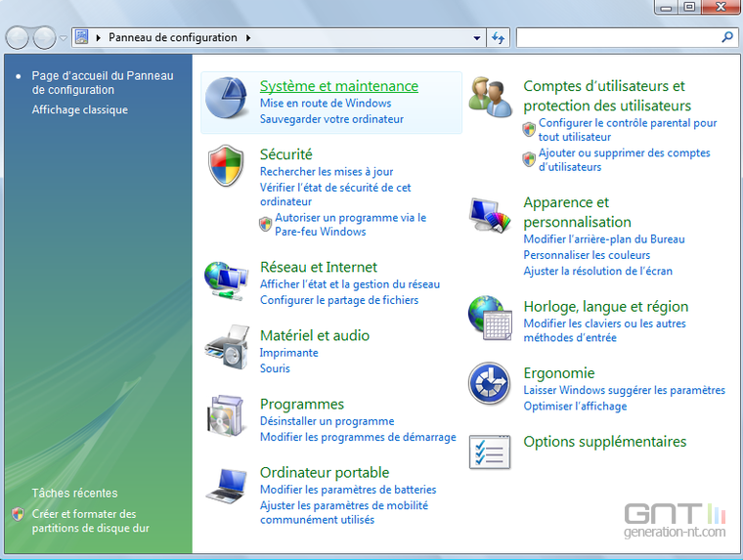Image resolution: width=743 pixels, height=560 pixels.
Task: Click the Control Panel icon in the address bar
Action: click(82, 37)
